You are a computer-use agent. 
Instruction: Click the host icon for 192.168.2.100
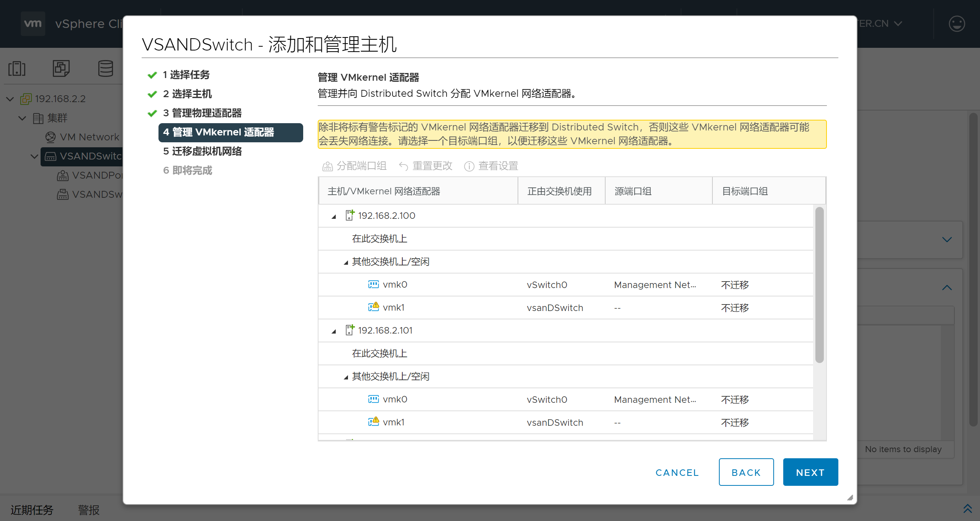(x=350, y=215)
